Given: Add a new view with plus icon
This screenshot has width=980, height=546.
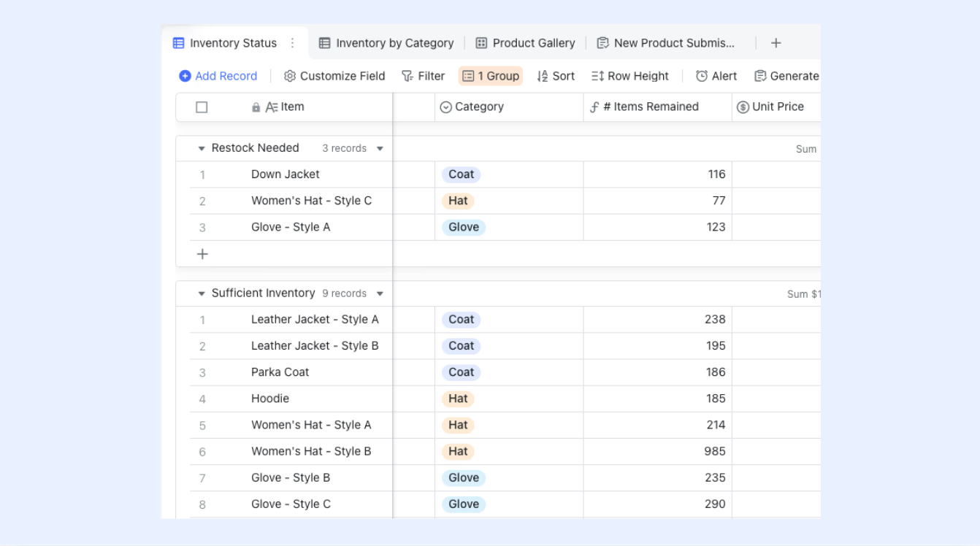Looking at the screenshot, I should [x=776, y=43].
